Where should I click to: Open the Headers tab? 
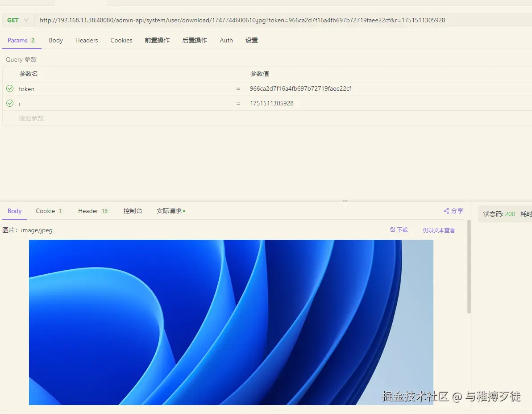pos(87,40)
